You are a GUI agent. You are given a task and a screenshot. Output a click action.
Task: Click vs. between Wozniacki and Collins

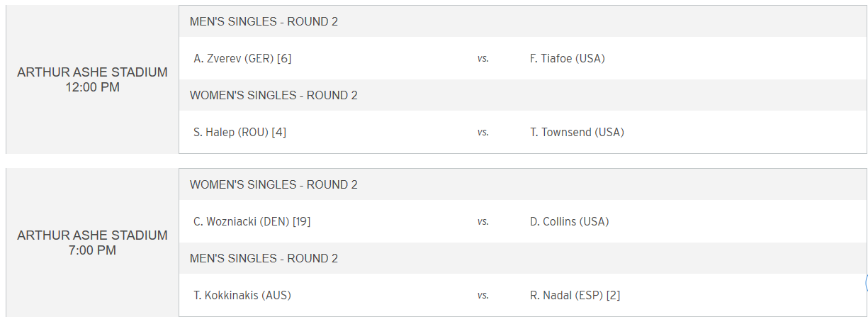483,222
